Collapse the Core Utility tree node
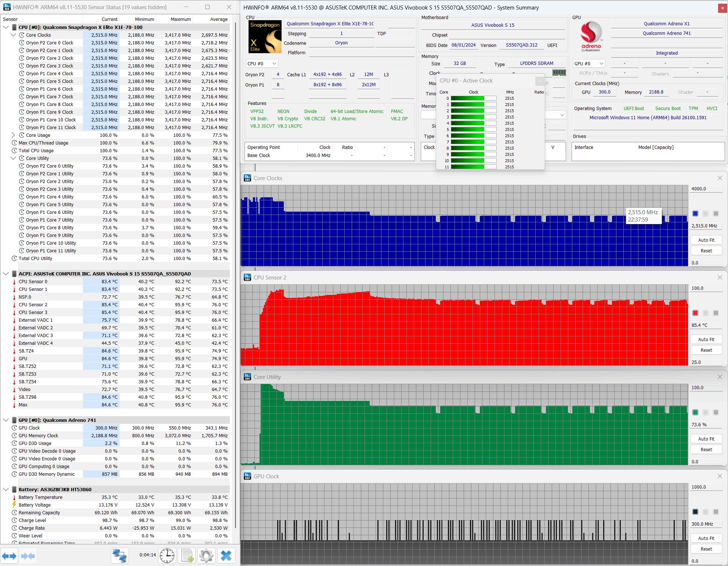This screenshot has height=566, width=728. [13, 158]
